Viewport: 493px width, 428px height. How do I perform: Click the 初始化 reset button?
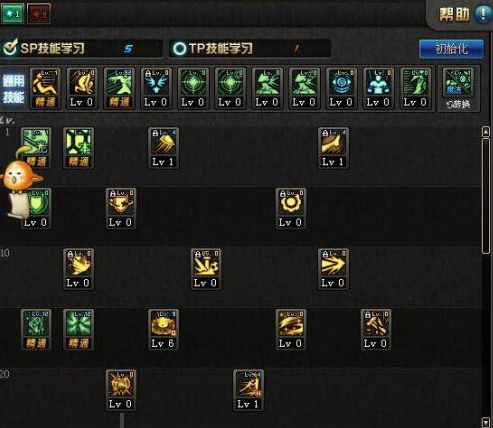[451, 49]
